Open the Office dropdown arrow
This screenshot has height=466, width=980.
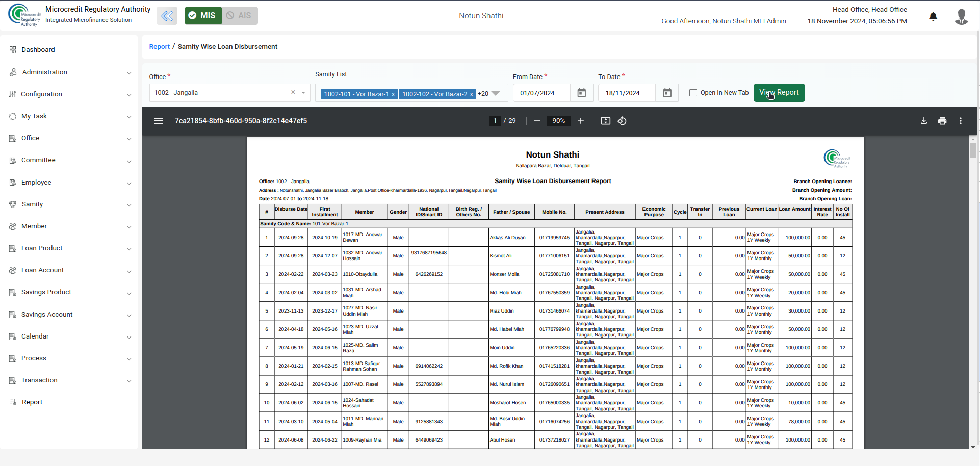click(x=303, y=93)
